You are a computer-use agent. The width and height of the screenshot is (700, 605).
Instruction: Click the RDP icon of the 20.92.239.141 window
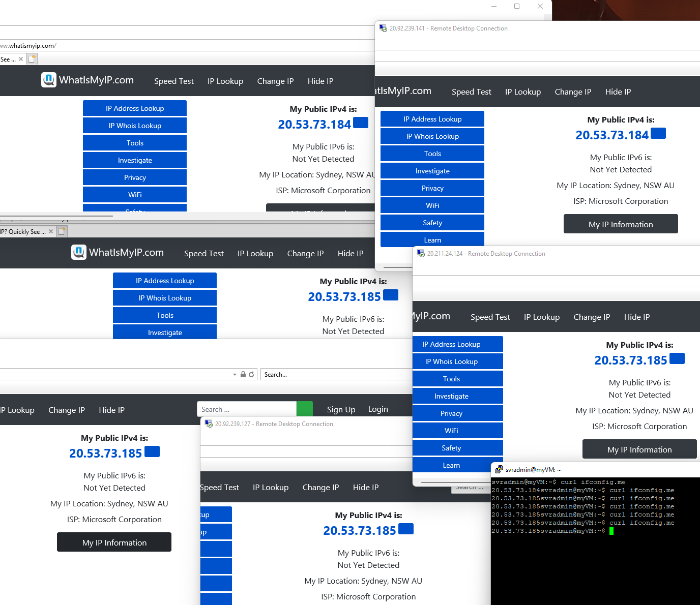(383, 28)
